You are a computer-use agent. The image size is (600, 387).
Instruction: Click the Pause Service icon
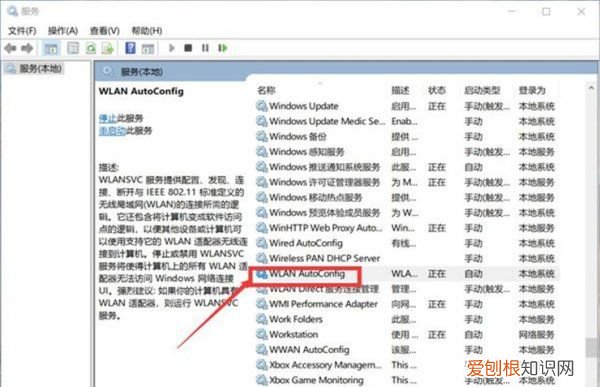click(205, 48)
